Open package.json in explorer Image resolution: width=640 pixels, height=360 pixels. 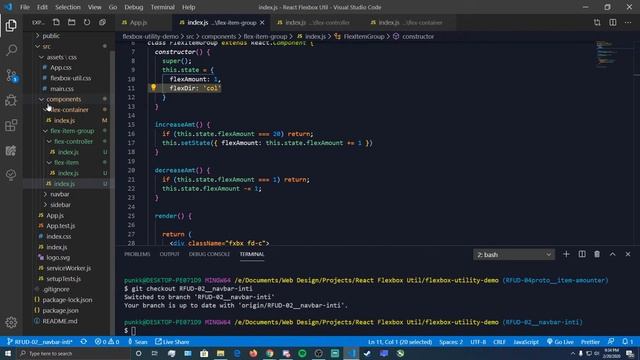pyautogui.click(x=60, y=311)
